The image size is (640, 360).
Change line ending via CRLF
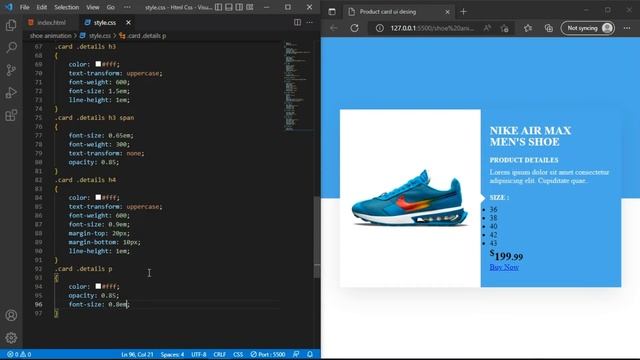tap(220, 354)
